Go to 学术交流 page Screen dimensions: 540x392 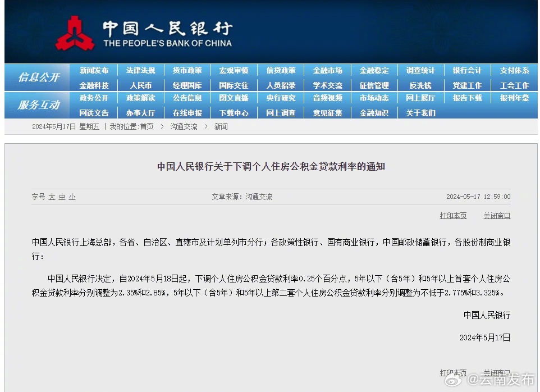click(x=327, y=85)
